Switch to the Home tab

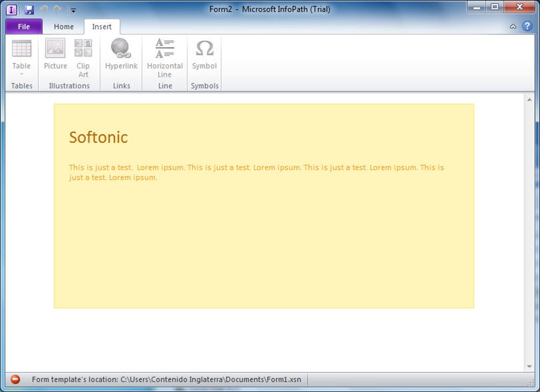click(x=64, y=26)
